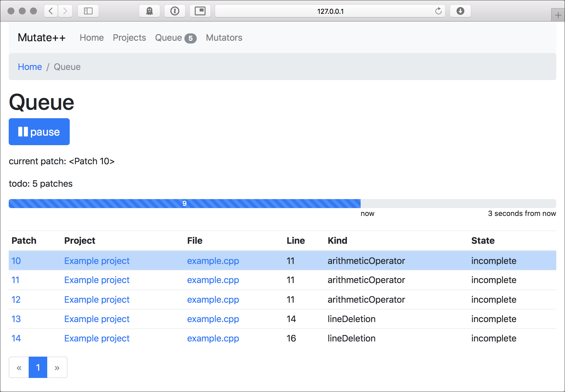This screenshot has width=565, height=392.
Task: Open patch 13 link
Action: [x=16, y=319]
